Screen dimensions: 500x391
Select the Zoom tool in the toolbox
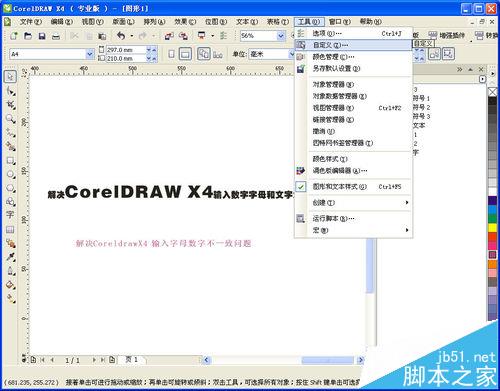coord(11,119)
